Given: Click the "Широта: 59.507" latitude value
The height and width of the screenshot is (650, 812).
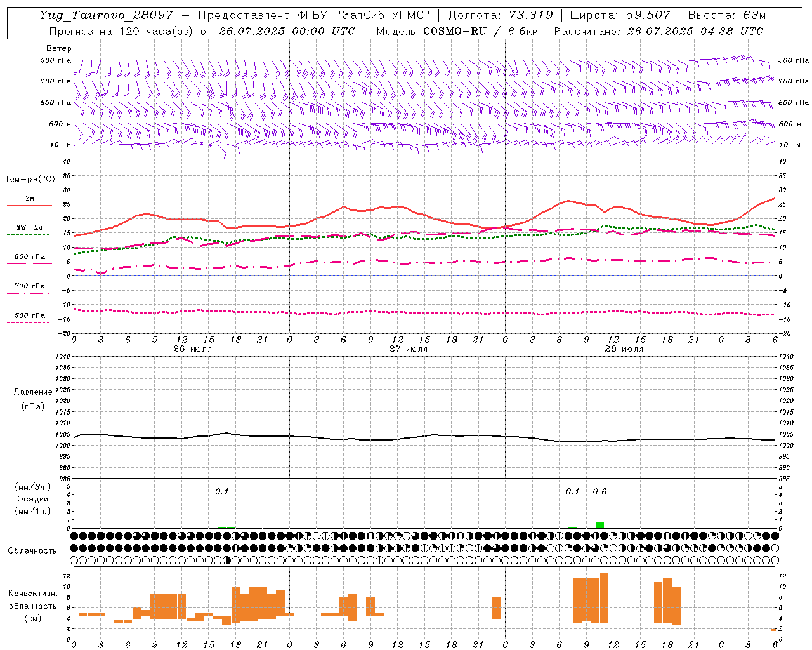Looking at the screenshot, I should 622,15.
